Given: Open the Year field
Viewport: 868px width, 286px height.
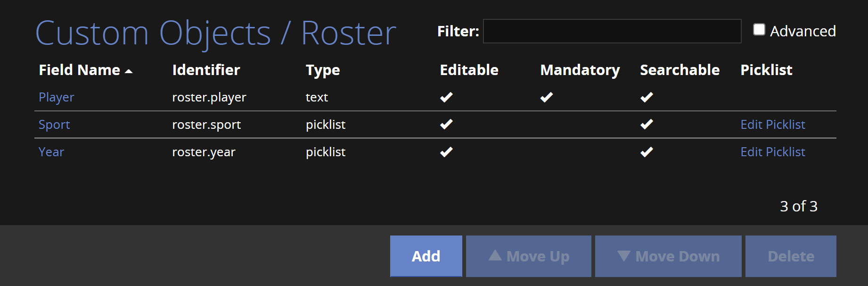Looking at the screenshot, I should (x=51, y=152).
